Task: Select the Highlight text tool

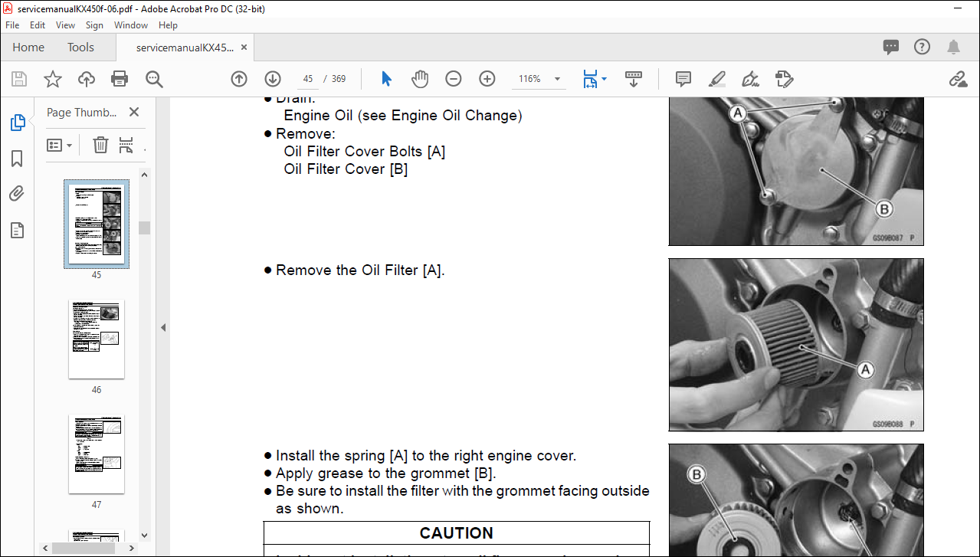Action: [x=717, y=79]
